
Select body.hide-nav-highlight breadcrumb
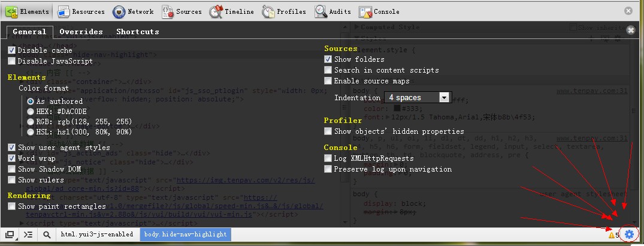(186, 235)
